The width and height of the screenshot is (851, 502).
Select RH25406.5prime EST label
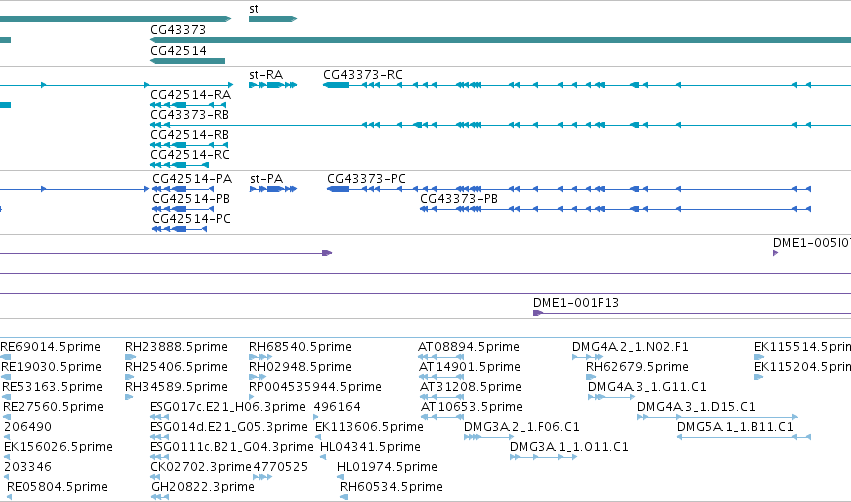176,367
